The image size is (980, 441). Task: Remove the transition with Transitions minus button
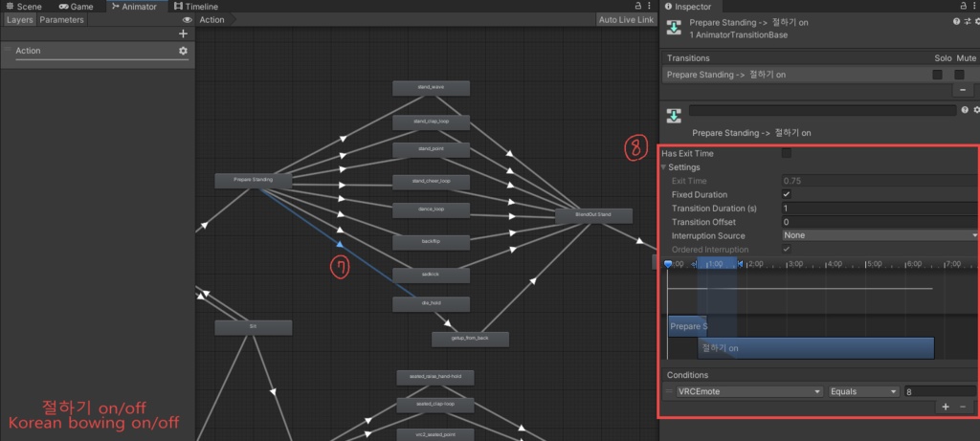(x=963, y=91)
